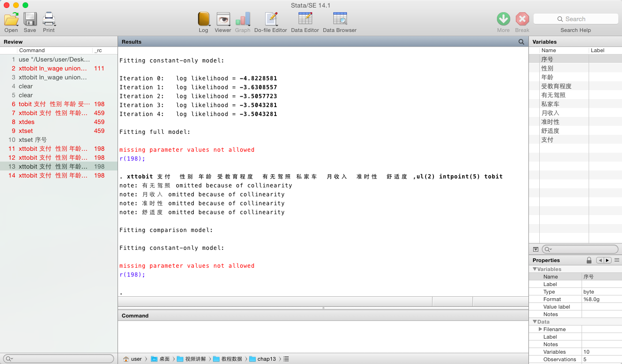Open the Variables panel filter dropdown
The image size is (622, 364).
coord(535,249)
